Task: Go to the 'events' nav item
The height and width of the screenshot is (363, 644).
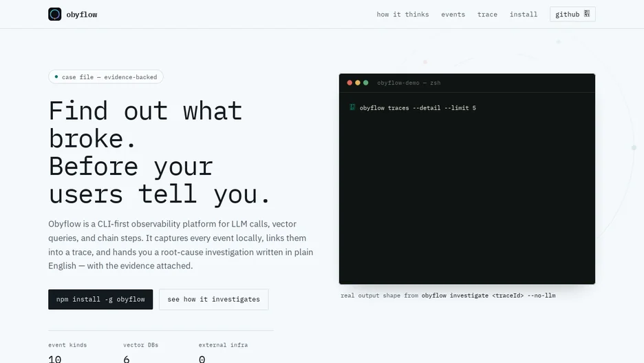Action: (x=453, y=14)
